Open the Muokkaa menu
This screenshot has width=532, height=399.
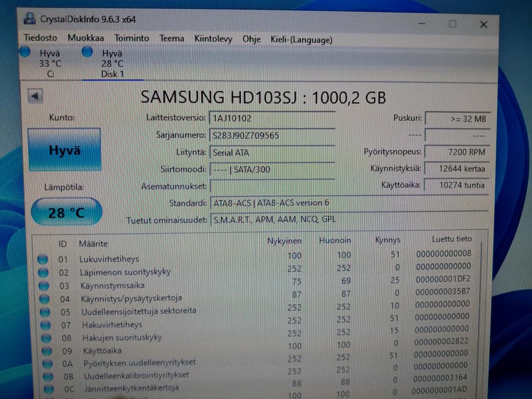click(85, 38)
